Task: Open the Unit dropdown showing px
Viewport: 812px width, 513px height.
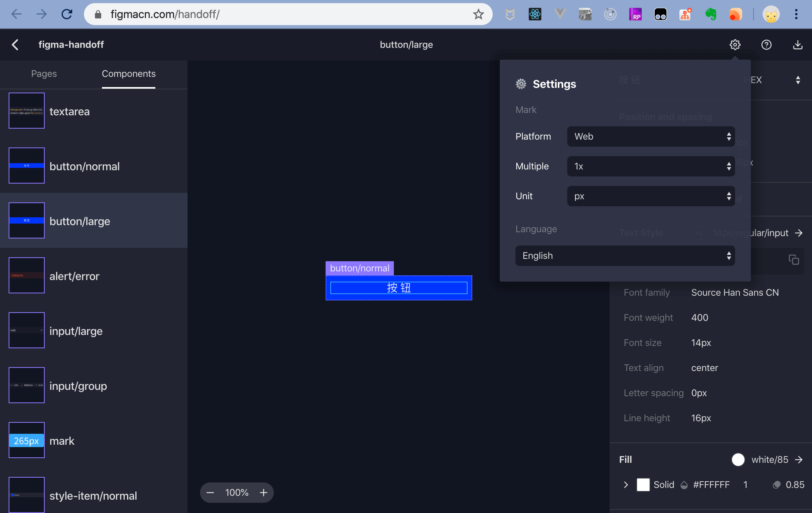Action: tap(650, 196)
